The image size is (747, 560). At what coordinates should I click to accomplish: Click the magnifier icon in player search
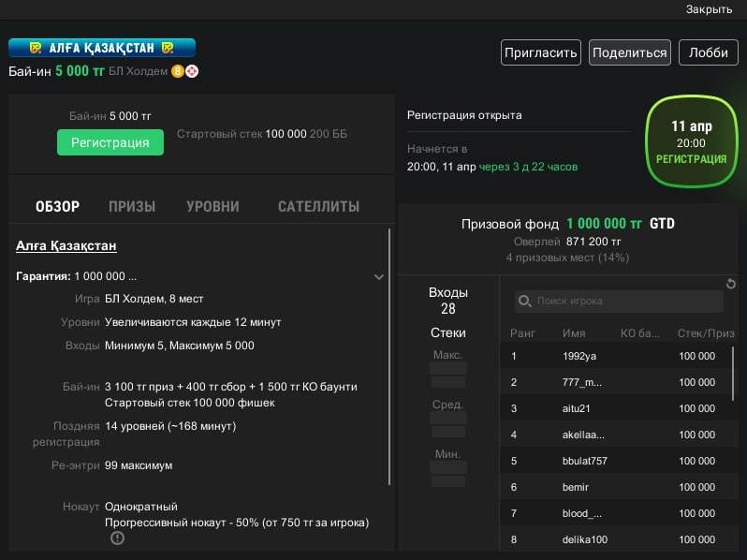[525, 302]
